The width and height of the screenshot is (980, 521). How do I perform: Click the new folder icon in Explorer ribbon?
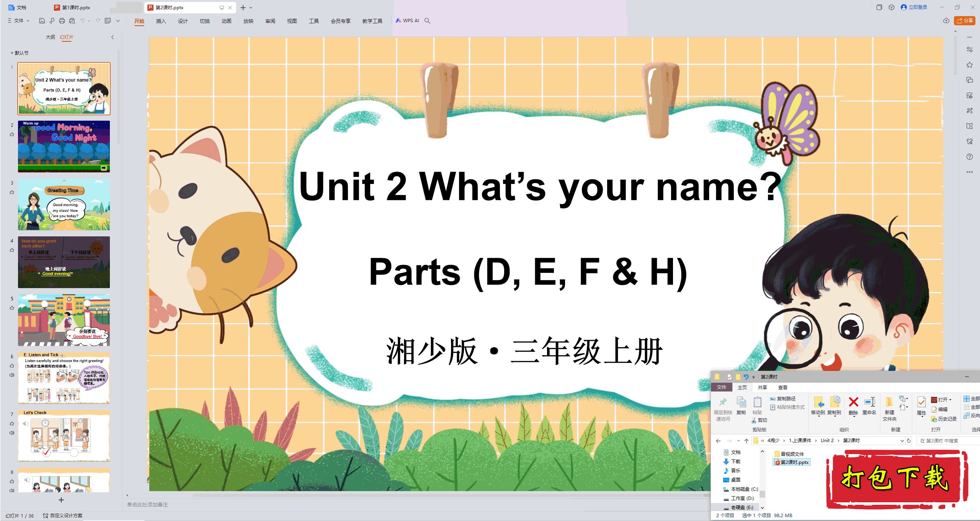click(x=889, y=402)
